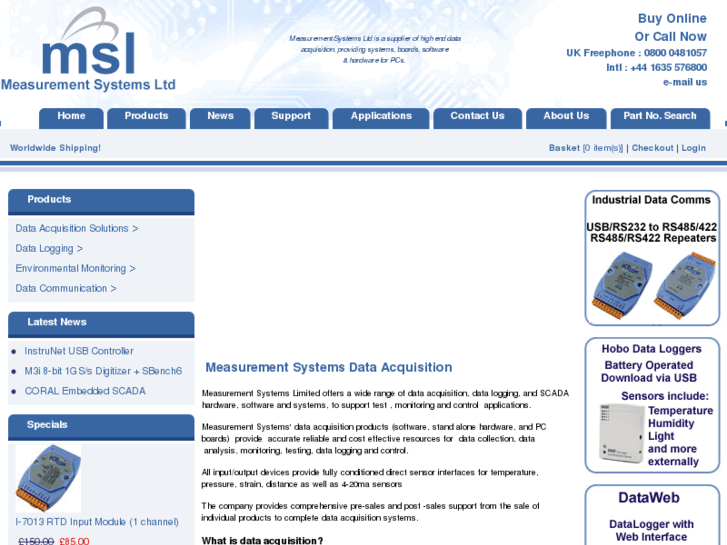The height and width of the screenshot is (545, 727).
Task: Open the Contact Us tab
Action: [x=478, y=117]
